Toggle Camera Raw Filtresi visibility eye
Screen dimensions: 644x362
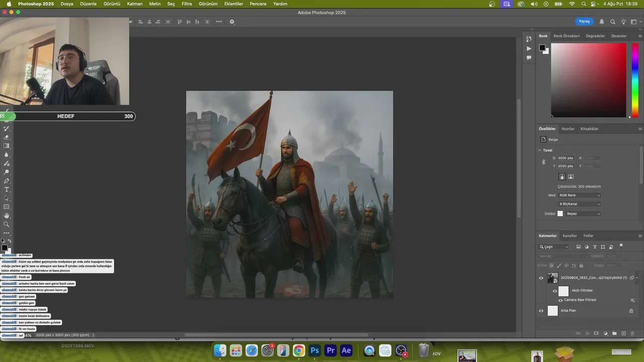560,300
